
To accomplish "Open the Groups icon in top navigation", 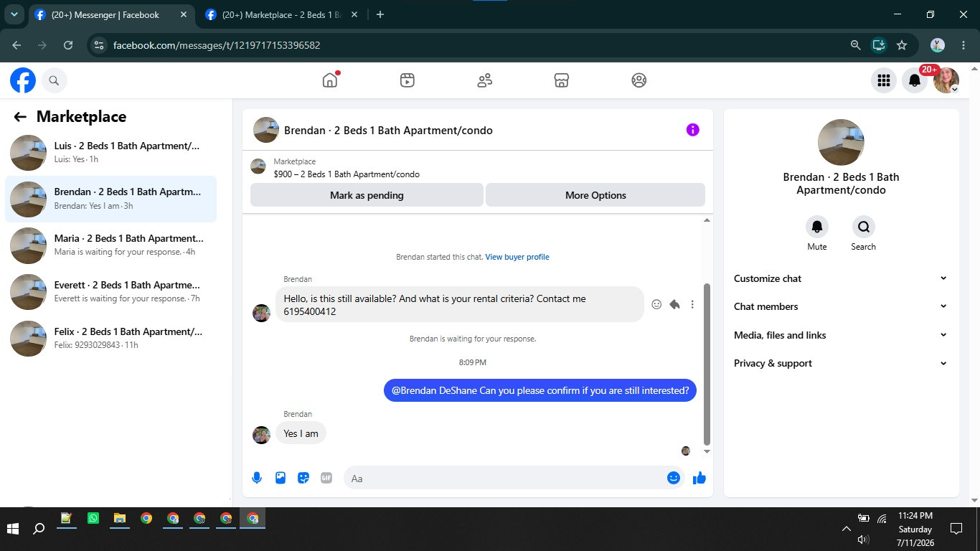I will (639, 80).
